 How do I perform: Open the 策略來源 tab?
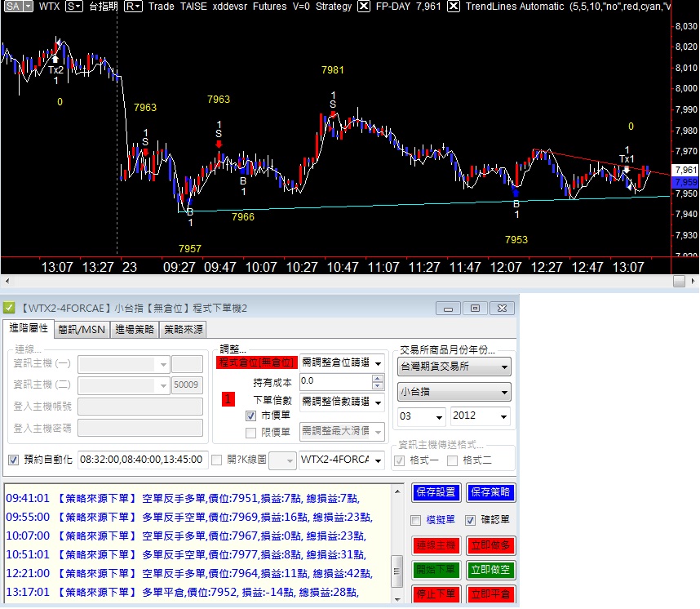tap(183, 330)
